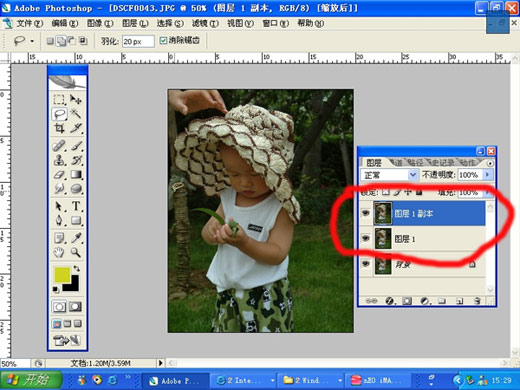Viewport: 520px width, 390px height.
Task: Select the Move tool
Action: point(76,100)
